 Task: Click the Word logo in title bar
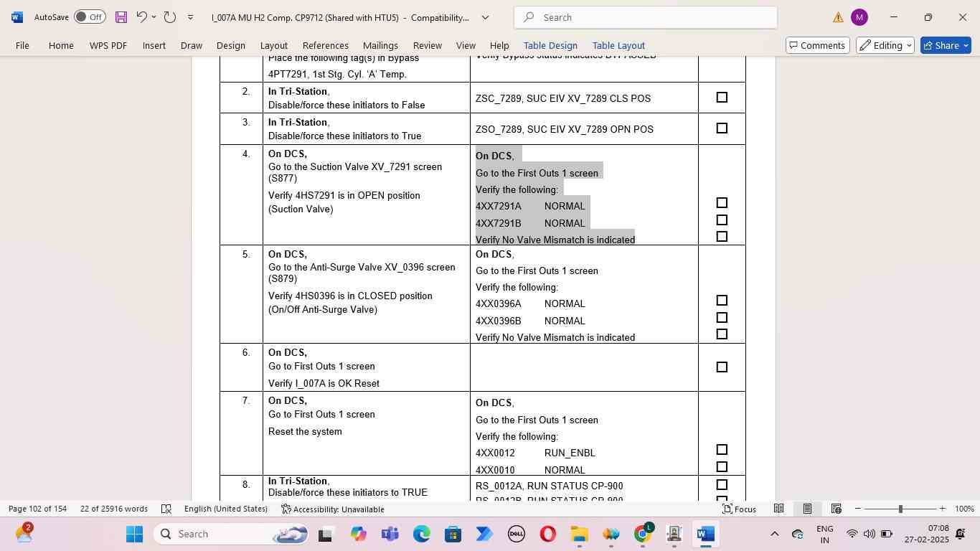[17, 17]
